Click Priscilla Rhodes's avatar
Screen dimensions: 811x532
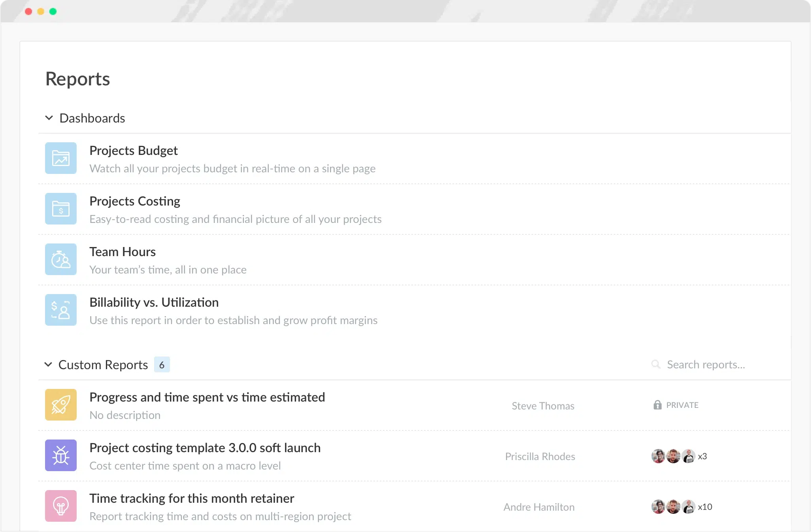[x=659, y=456]
